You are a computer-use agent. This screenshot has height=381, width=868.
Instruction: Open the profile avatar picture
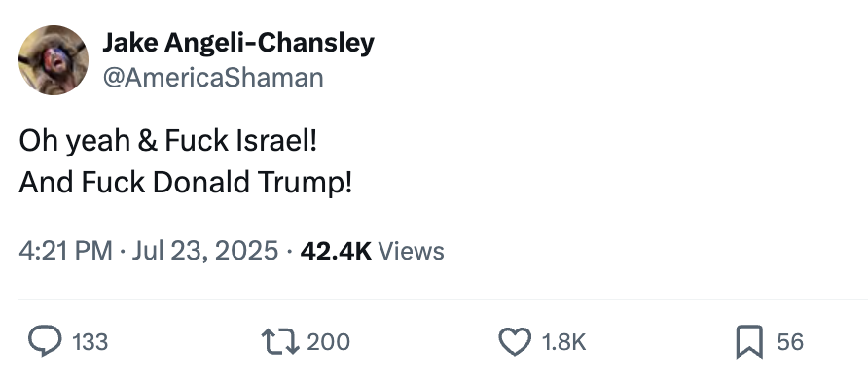click(x=54, y=60)
